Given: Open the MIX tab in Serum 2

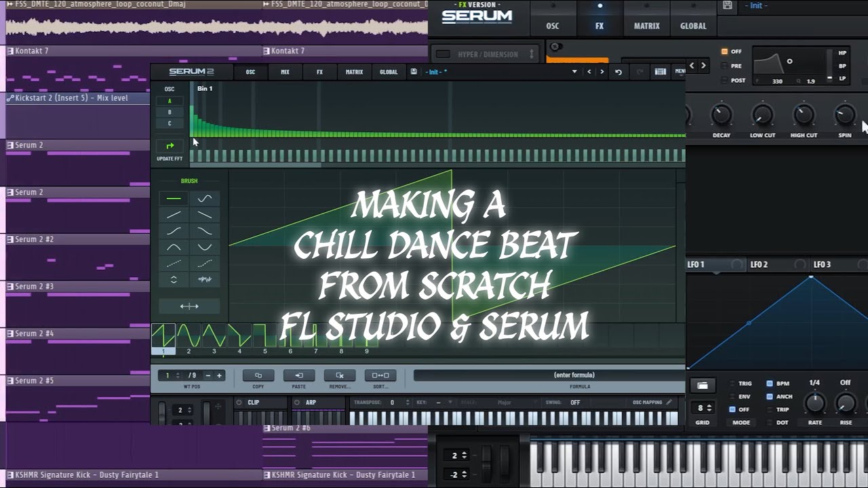Looking at the screenshot, I should (285, 72).
